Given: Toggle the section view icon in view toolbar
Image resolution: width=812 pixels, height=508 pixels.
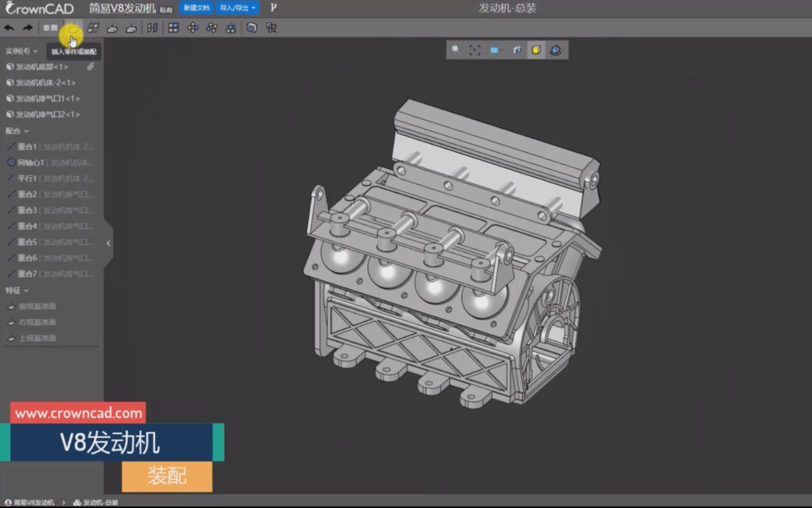Looking at the screenshot, I should pos(517,50).
